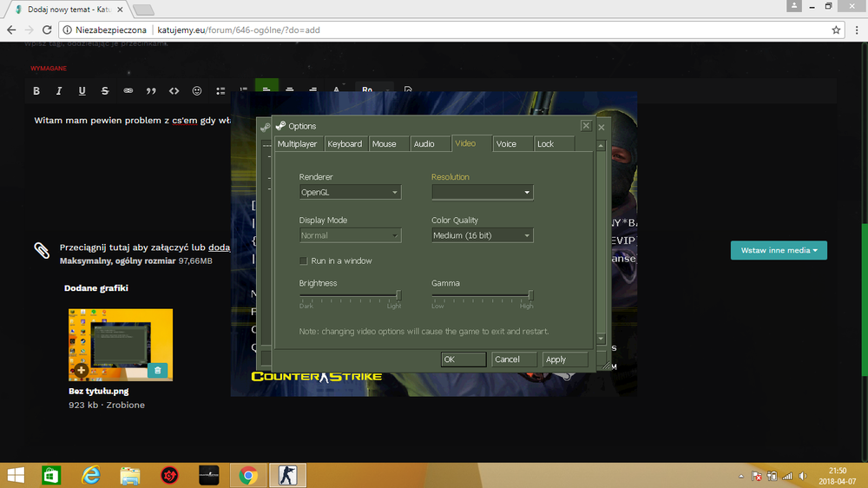Apply italic formatting in editor toolbar
The image size is (868, 488).
coord(59,91)
